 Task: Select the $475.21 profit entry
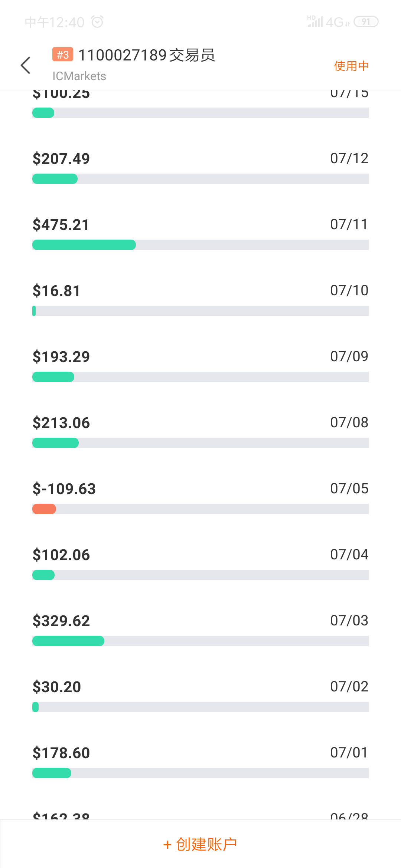tap(61, 225)
